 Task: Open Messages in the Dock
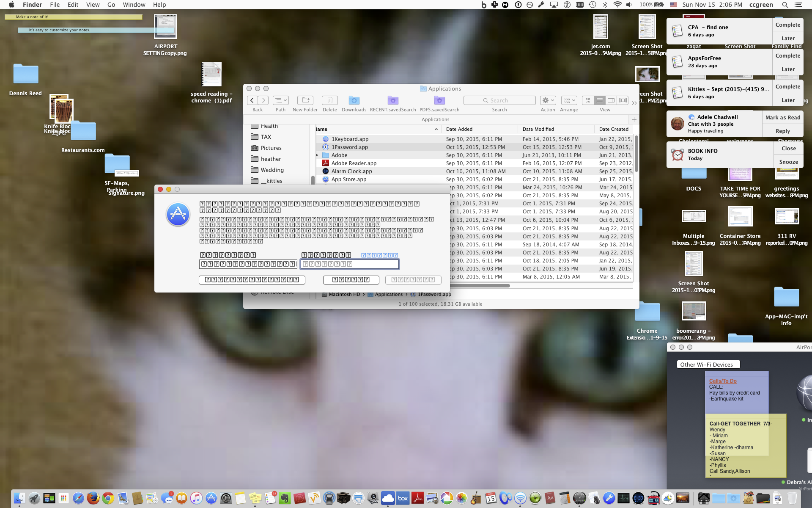pos(167,498)
